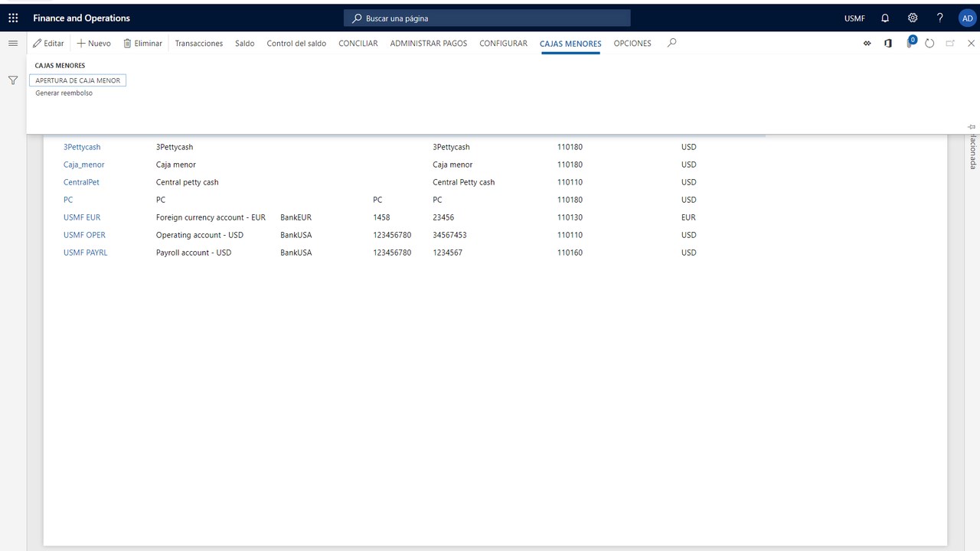Select the CAJAS MENORES tab
This screenshot has height=551, width=980.
570,44
